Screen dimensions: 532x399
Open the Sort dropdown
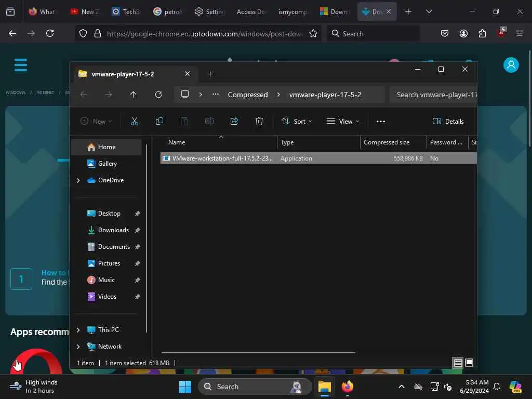[297, 121]
